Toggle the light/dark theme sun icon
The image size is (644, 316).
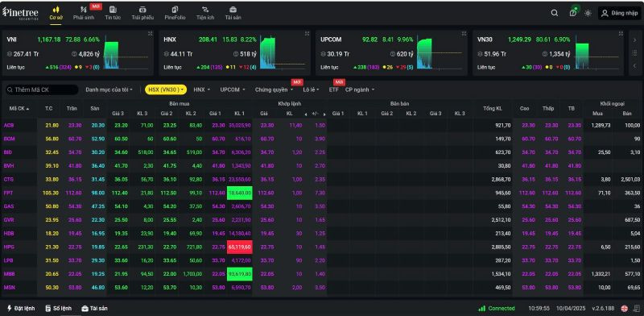[x=588, y=13]
